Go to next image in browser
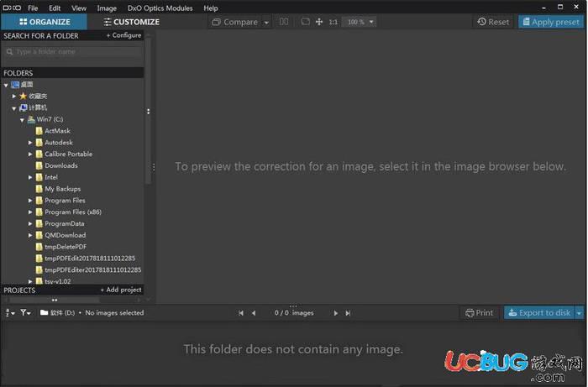 pyautogui.click(x=336, y=313)
